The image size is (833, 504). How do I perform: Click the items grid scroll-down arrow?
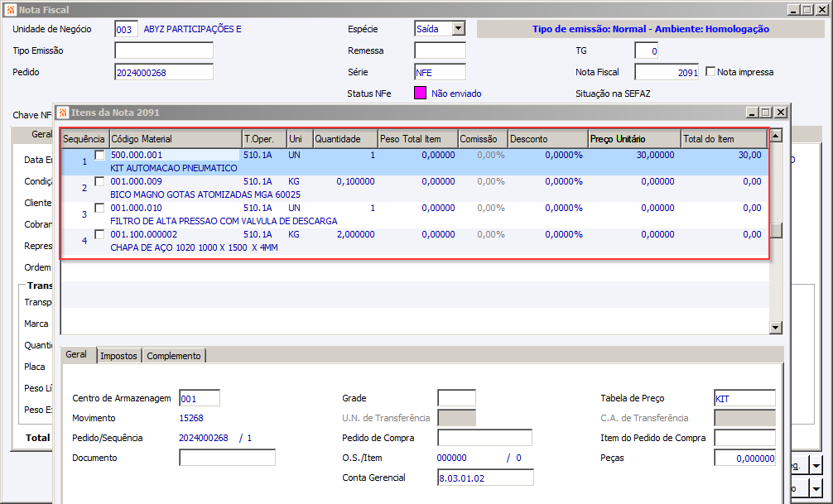click(776, 328)
